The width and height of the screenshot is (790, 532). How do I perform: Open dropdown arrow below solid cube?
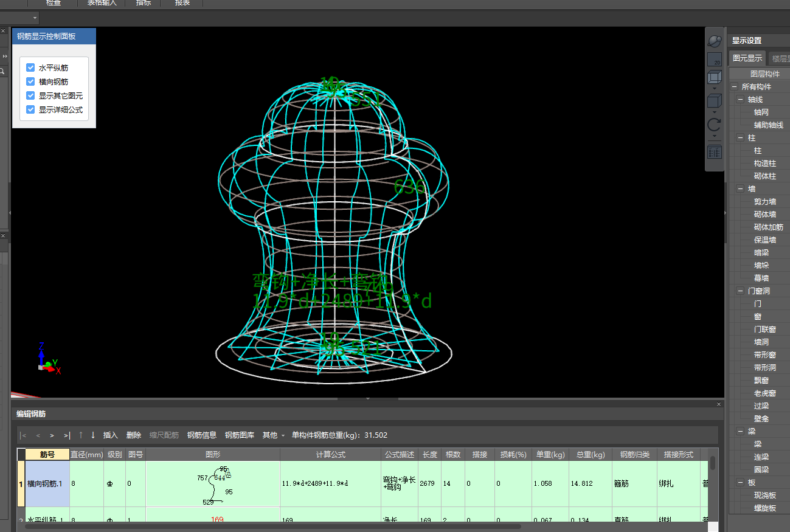pos(714,112)
